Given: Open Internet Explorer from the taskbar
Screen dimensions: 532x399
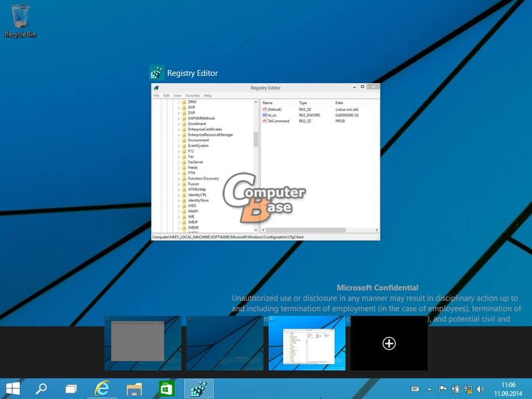Looking at the screenshot, I should click(x=103, y=388).
